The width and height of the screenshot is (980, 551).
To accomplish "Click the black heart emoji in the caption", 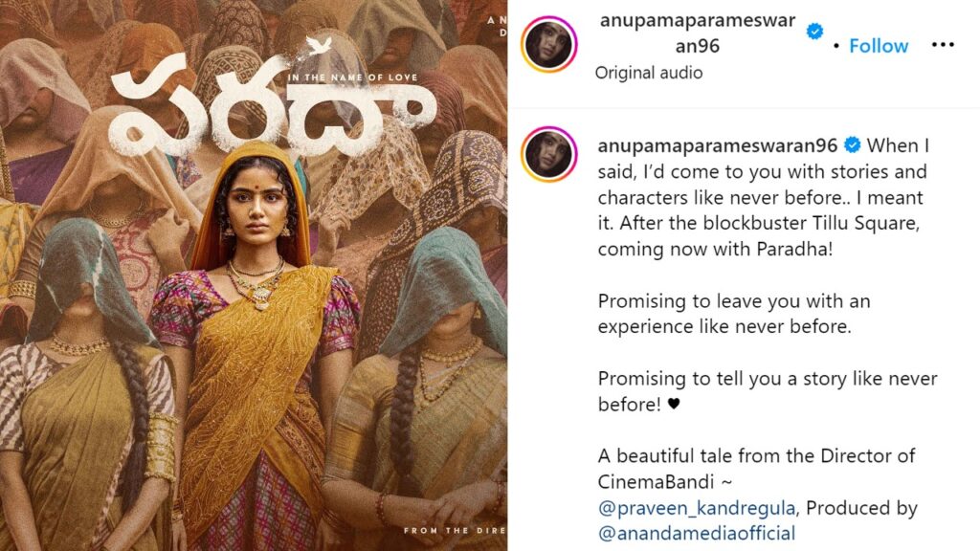I will 673,405.
